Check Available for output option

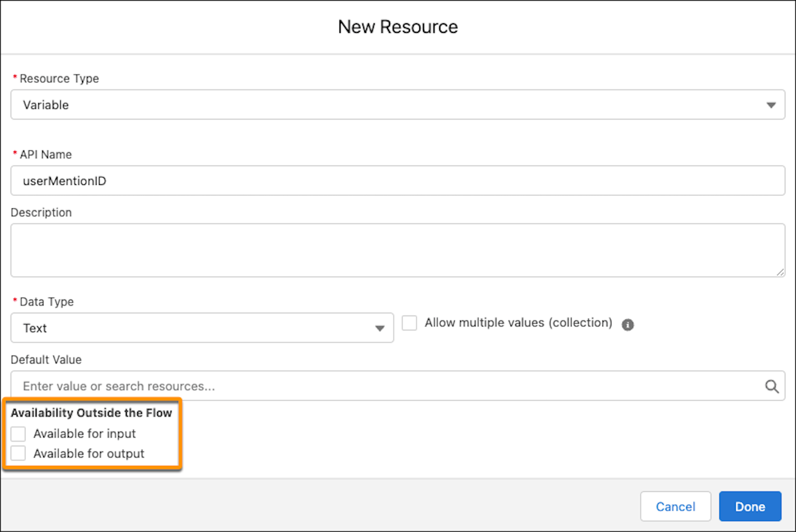point(18,453)
